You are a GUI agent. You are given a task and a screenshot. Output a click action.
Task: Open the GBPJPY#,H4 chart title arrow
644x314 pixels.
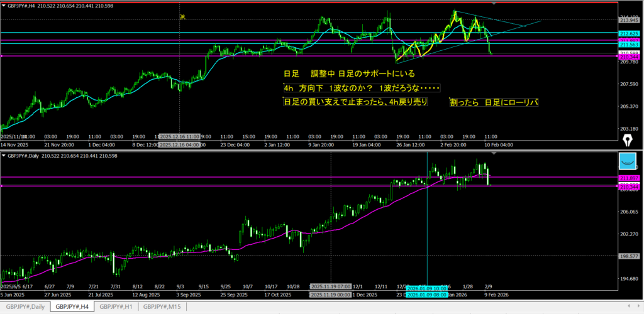tap(4, 5)
